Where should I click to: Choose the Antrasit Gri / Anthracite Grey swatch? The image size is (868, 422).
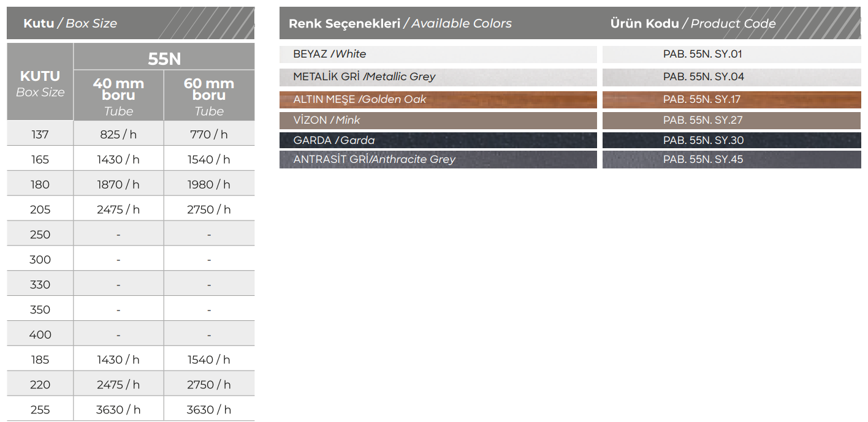(438, 159)
